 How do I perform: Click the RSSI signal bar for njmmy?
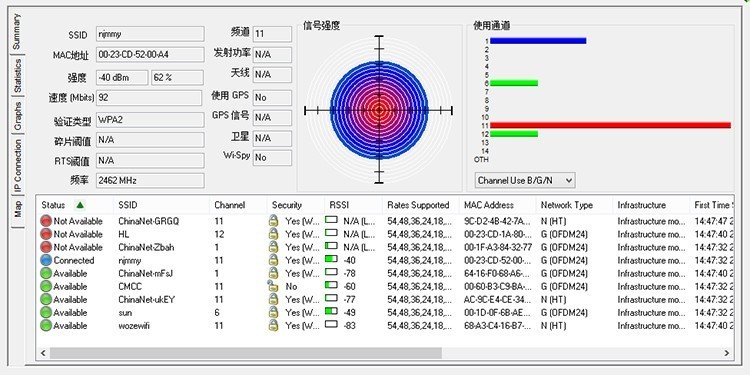[331, 259]
